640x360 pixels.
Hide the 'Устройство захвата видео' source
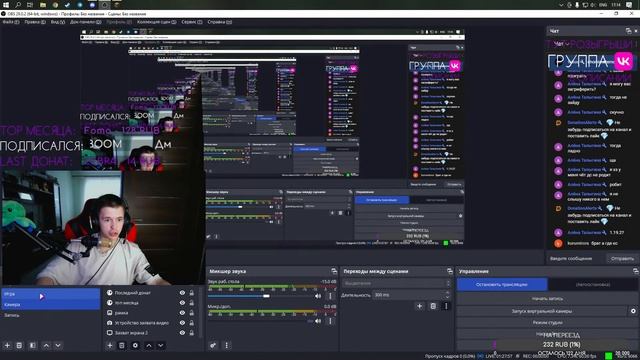(182, 322)
